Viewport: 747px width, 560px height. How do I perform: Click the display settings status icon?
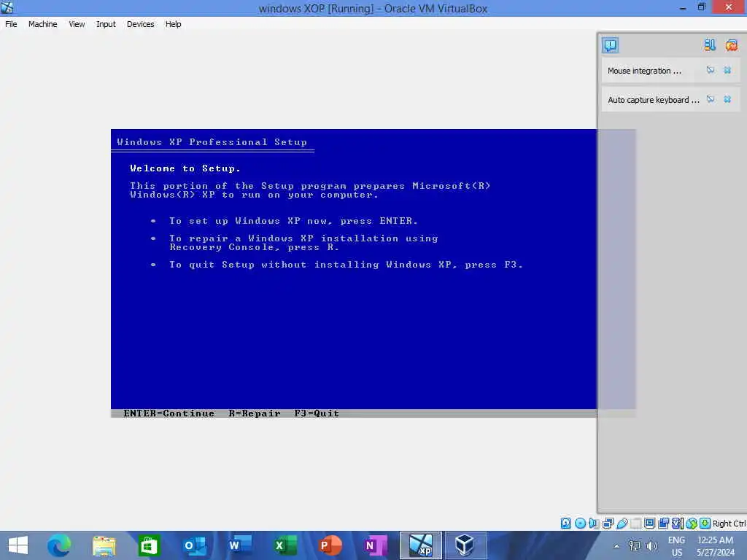(649, 524)
